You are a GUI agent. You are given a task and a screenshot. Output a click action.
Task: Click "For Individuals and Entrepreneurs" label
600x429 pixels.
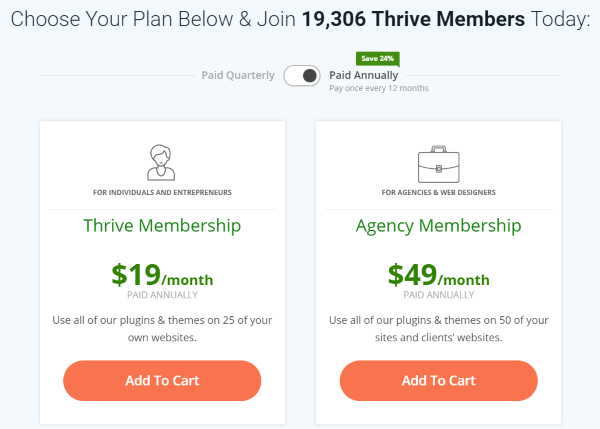coord(162,192)
